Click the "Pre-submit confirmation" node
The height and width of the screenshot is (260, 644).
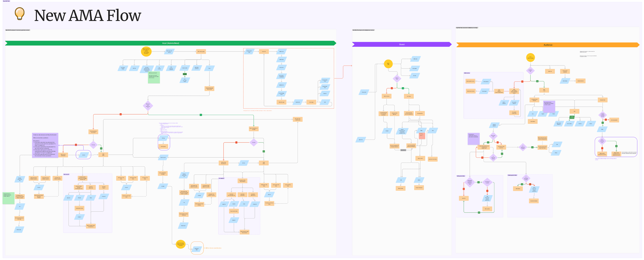pyautogui.click(x=514, y=113)
